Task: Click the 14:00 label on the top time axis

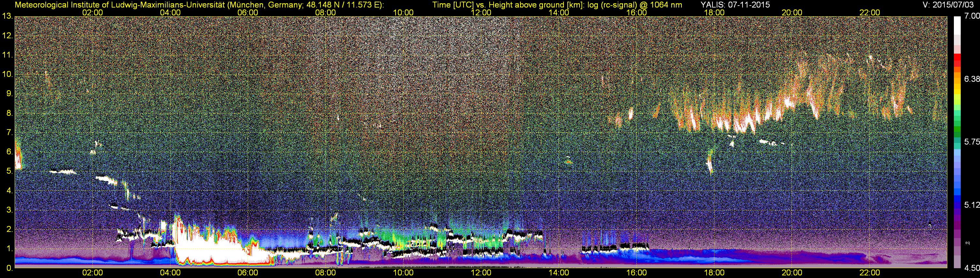Action: 559,12
